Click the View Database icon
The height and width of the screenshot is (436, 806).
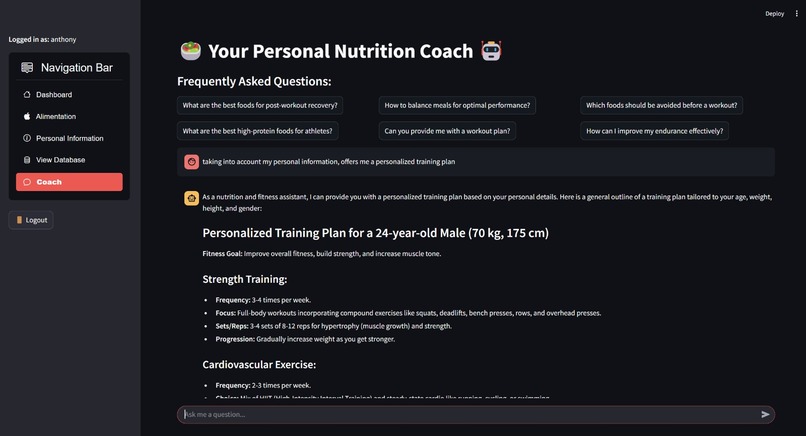coord(27,160)
